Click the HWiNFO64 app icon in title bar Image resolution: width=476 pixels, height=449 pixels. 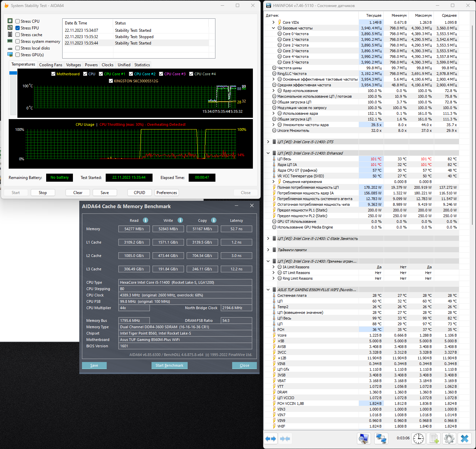(x=269, y=5)
